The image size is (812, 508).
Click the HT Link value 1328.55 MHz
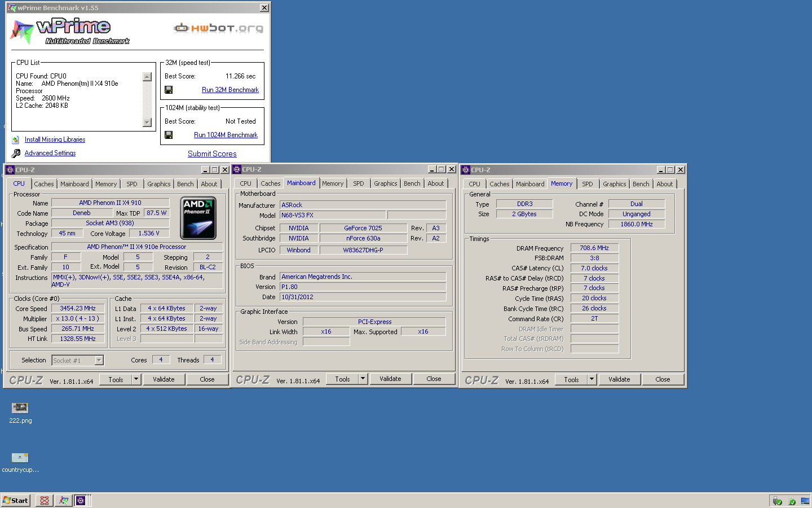(78, 339)
